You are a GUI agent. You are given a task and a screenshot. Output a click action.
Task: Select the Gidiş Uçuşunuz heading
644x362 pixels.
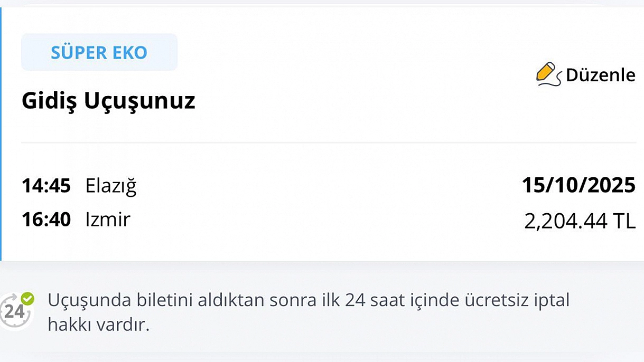108,101
